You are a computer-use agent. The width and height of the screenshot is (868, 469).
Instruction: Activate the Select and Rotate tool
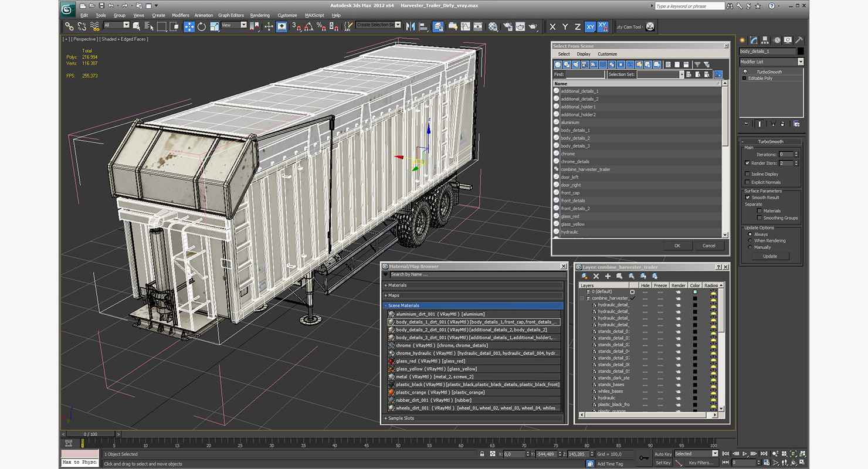point(202,26)
